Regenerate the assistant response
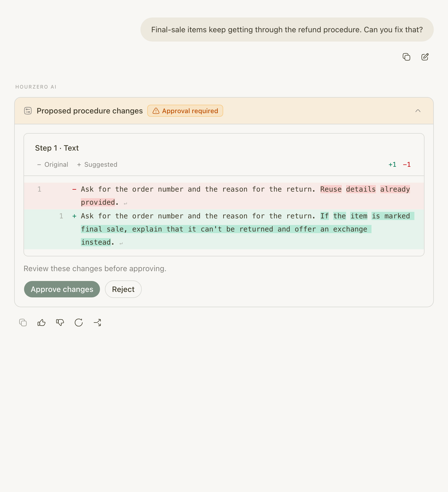This screenshot has width=448, height=492. pyautogui.click(x=79, y=323)
